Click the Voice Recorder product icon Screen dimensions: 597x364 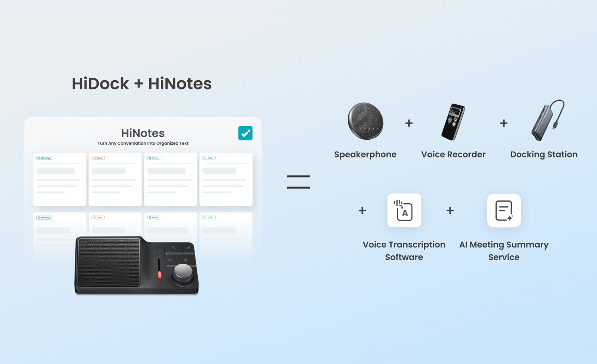coord(453,122)
